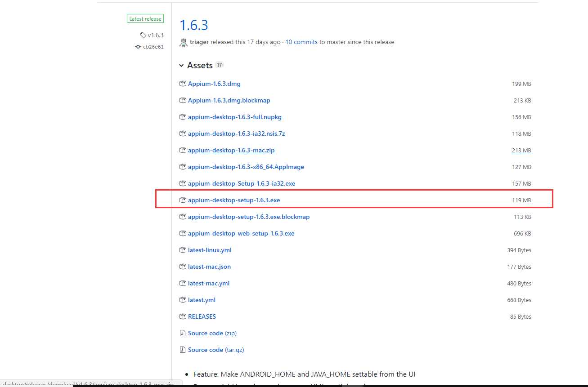
Task: Click package icon beside x86_64.AppImage file
Action: (x=183, y=167)
